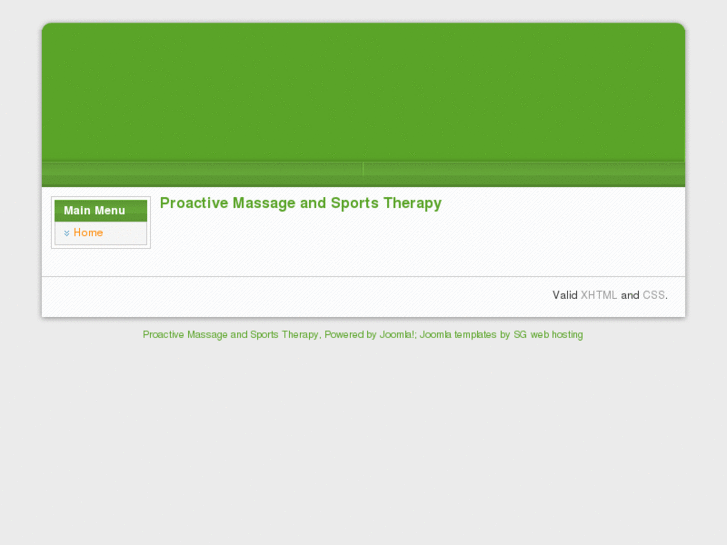Open the CSS validation link
The image size is (727, 545).
(x=653, y=295)
